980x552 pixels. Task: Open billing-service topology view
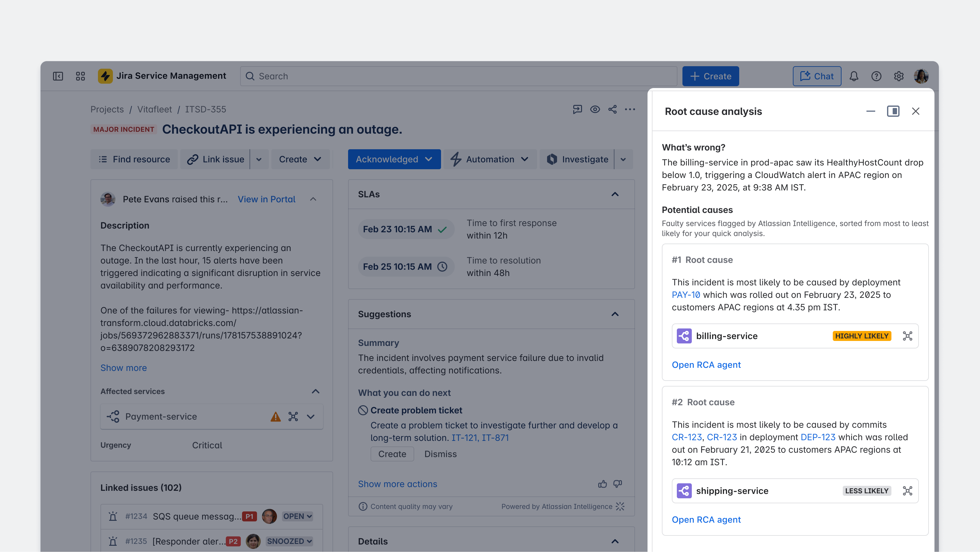pyautogui.click(x=907, y=336)
